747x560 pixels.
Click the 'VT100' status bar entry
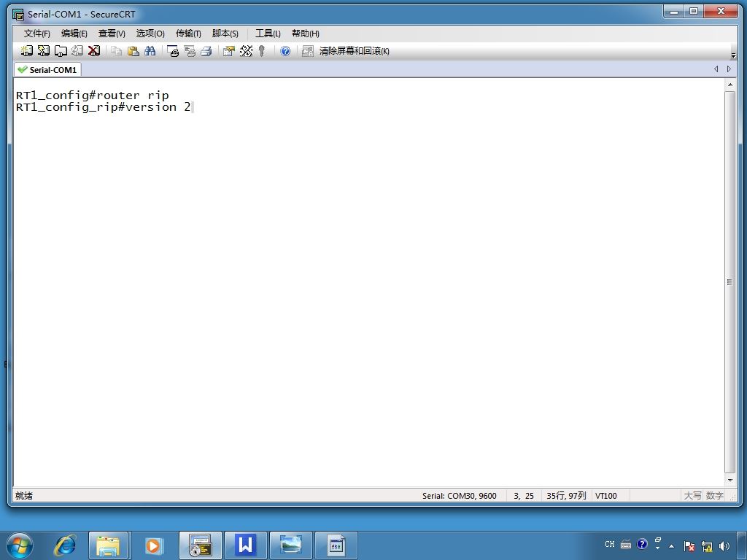606,496
